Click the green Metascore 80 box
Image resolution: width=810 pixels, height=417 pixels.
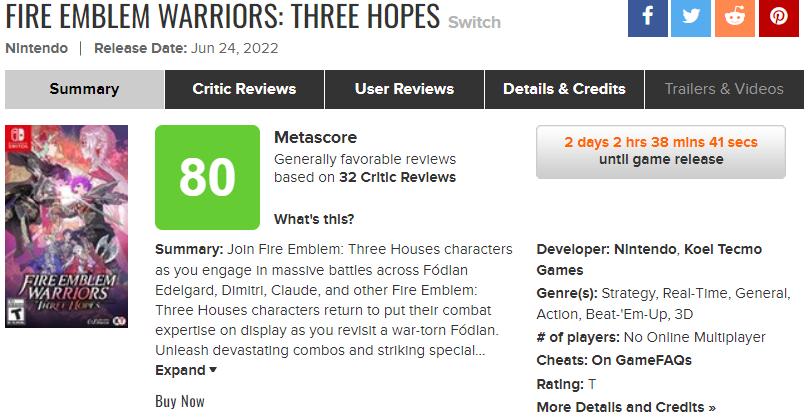tap(207, 177)
